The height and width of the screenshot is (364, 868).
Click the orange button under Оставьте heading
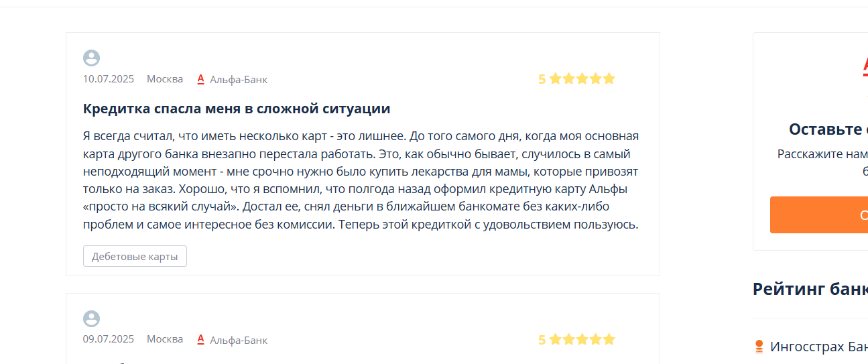click(819, 215)
